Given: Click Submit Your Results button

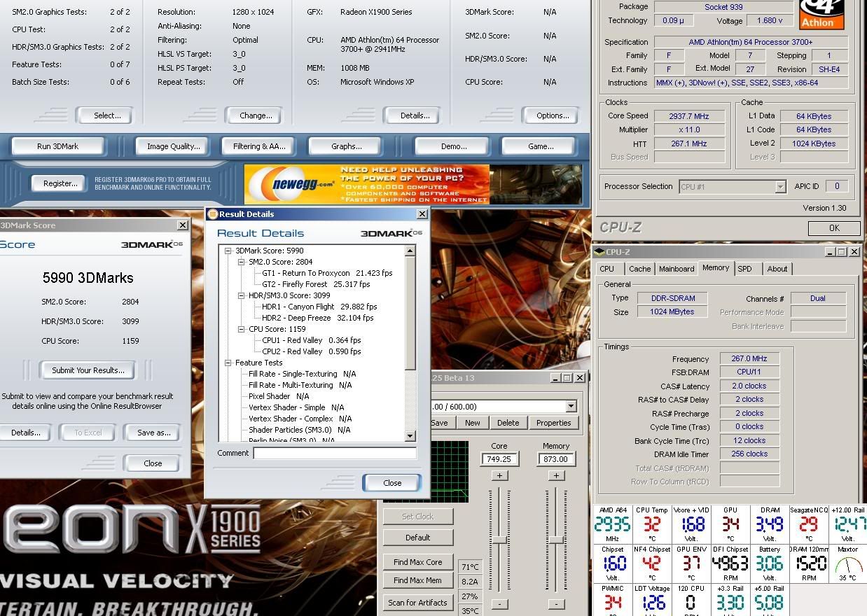Looking at the screenshot, I should tap(88, 370).
